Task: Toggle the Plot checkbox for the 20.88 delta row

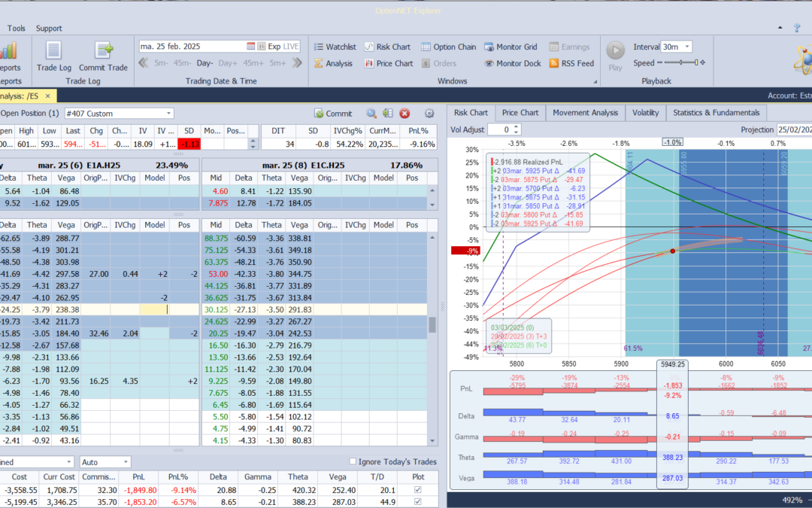Action: click(418, 490)
